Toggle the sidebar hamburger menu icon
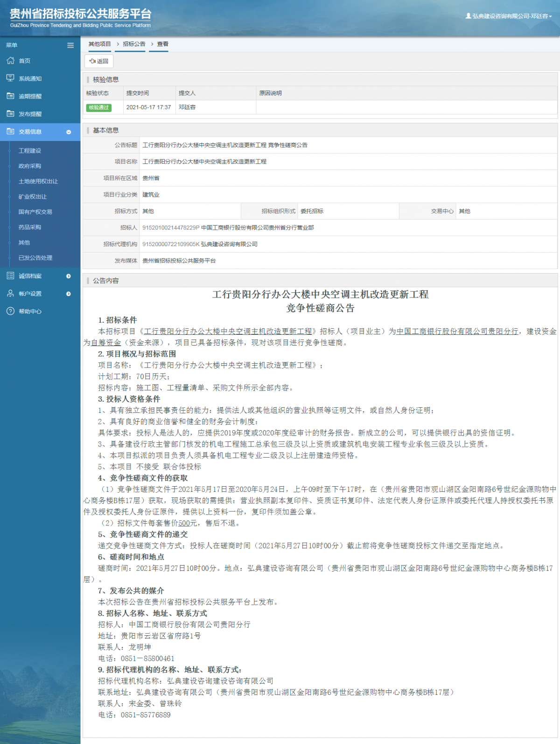This screenshot has width=560, height=744. tap(70, 45)
